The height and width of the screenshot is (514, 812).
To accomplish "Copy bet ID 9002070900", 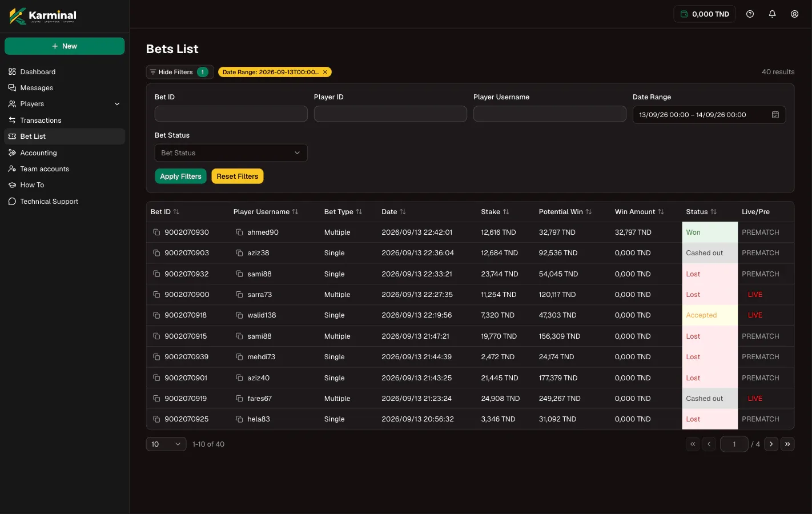I will [x=156, y=295].
